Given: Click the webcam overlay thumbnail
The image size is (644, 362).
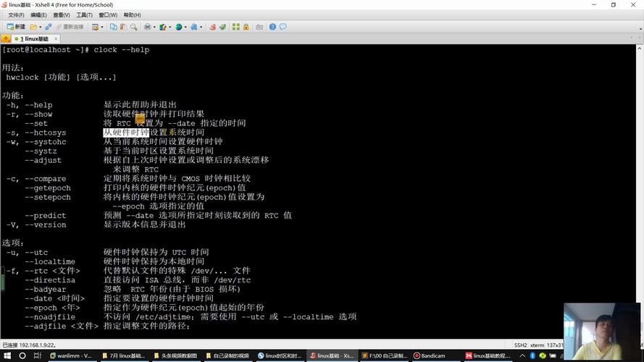Looking at the screenshot, I should pyautogui.click(x=602, y=332).
